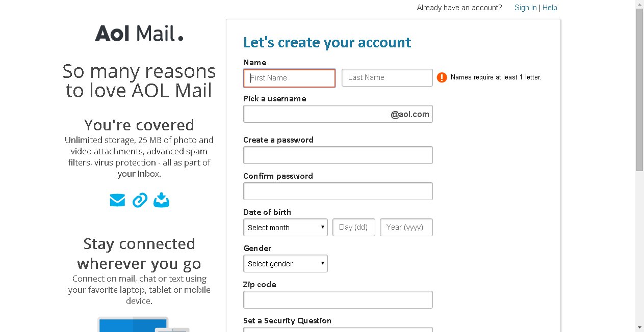Click the vertical scrollbar thumb

click(639, 89)
